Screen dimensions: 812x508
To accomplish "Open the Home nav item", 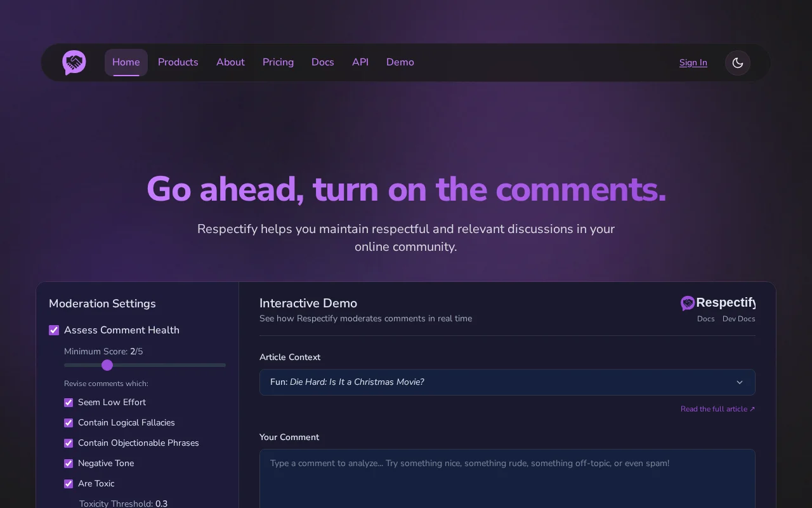I will click(126, 62).
